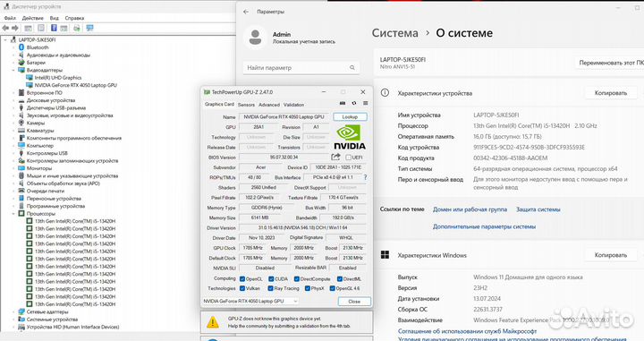Open the Вид menu
This screenshot has height=341, width=644.
(x=55, y=18)
